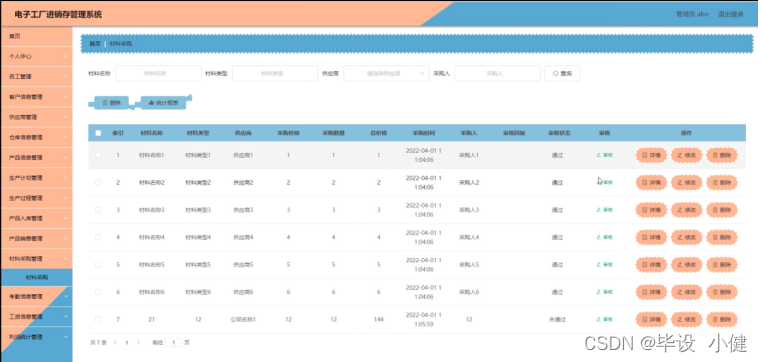The width and height of the screenshot is (762, 362).
Task: Click 管理员 abo account label
Action: [x=692, y=14]
